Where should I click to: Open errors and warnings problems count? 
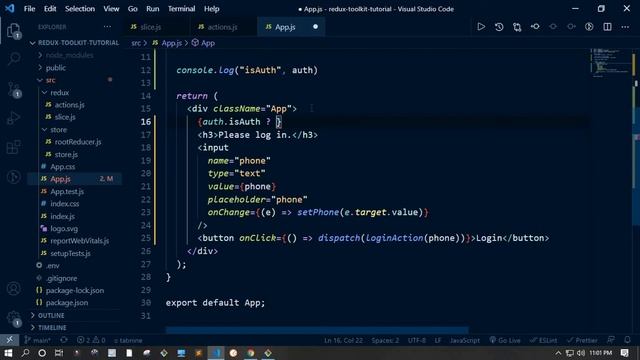tap(91, 340)
